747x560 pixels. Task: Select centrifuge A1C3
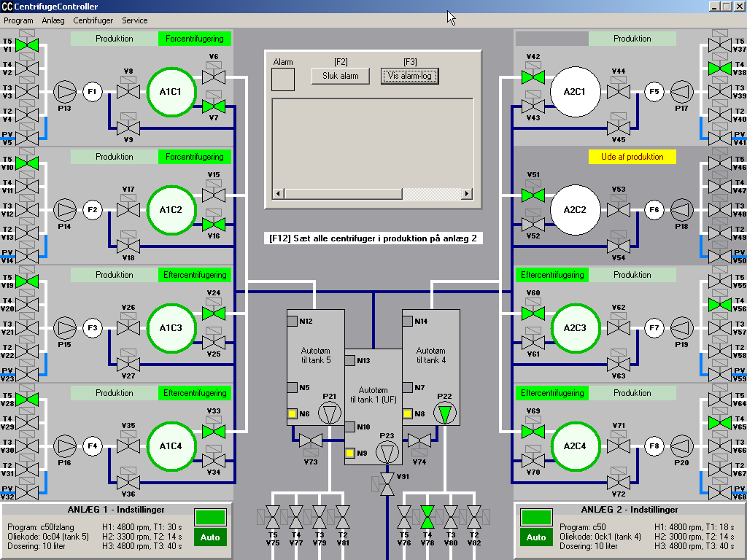point(171,328)
